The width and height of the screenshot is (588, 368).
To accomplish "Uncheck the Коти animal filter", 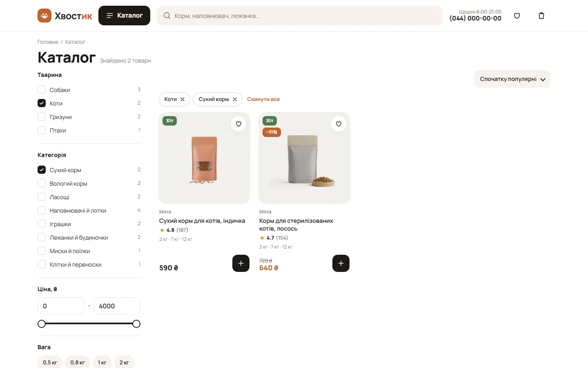I will click(x=42, y=103).
